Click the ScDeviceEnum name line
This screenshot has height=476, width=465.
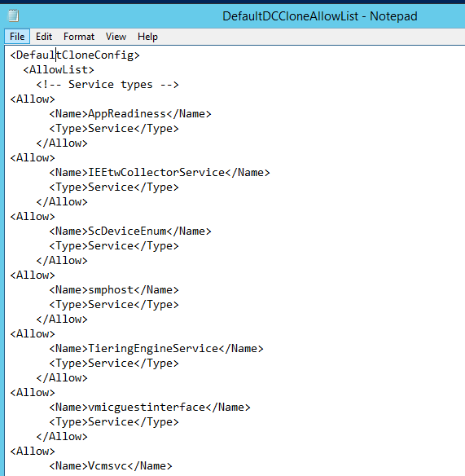coord(130,231)
